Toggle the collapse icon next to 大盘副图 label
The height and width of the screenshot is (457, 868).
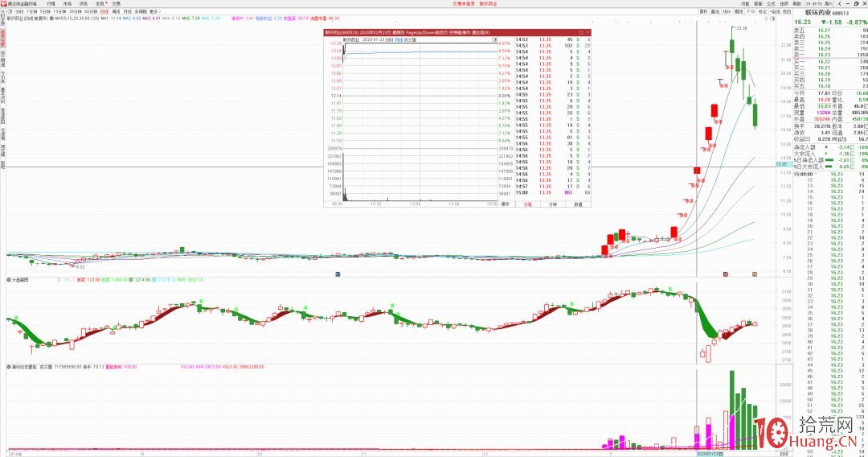(x=9, y=280)
